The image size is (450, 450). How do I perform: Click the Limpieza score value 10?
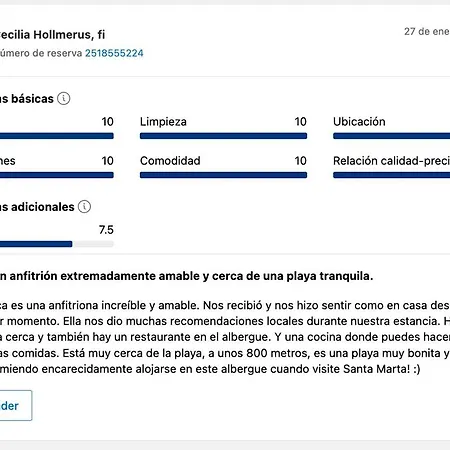(300, 122)
